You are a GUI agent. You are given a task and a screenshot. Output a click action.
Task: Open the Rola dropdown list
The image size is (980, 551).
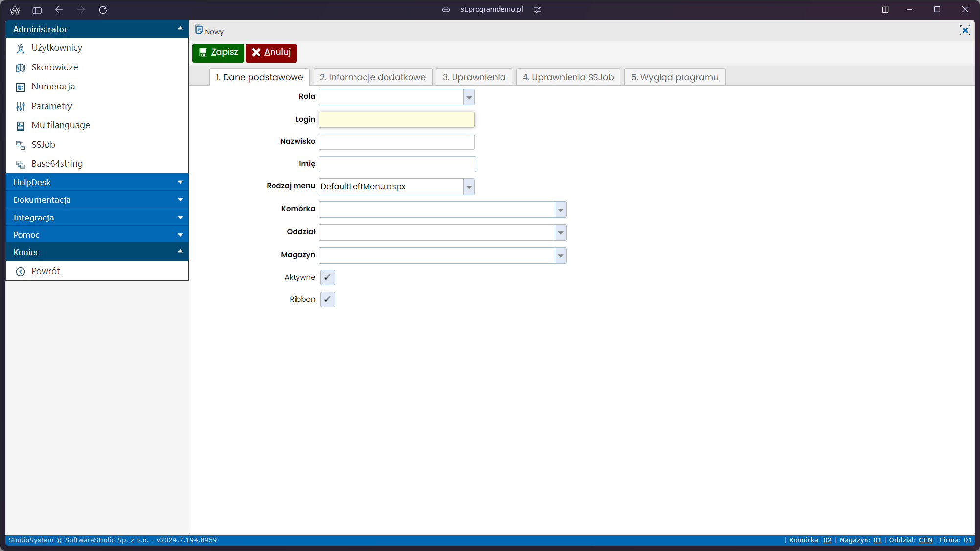(x=469, y=97)
